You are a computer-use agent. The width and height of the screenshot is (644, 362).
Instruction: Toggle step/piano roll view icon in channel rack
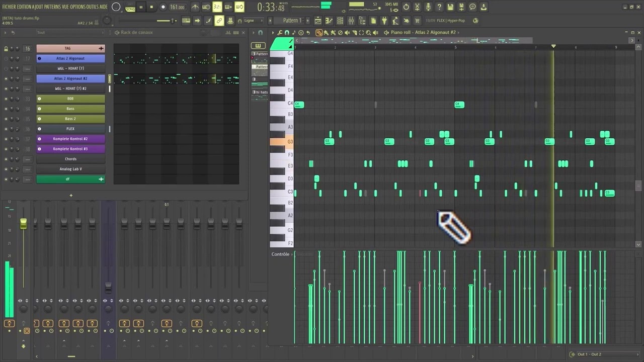point(236,33)
